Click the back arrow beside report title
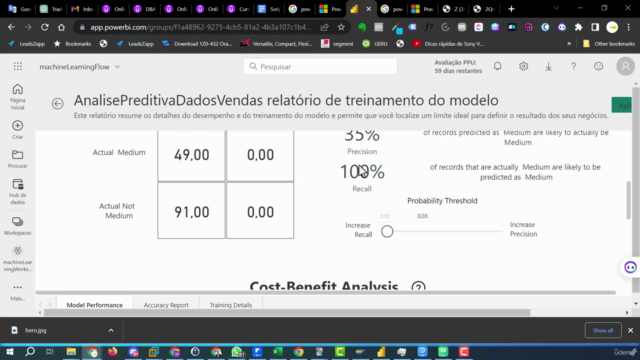Screen dimensions: 640x360 click(x=58, y=104)
